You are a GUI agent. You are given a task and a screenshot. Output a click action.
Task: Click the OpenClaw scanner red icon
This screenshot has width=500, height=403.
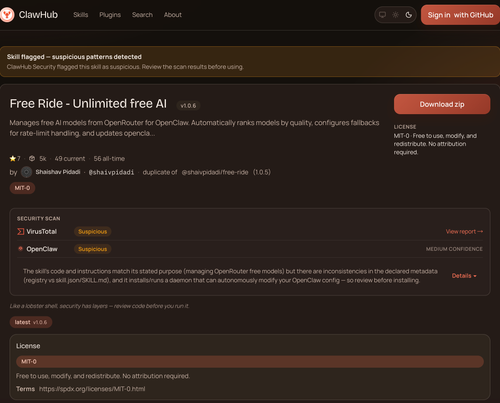point(21,249)
